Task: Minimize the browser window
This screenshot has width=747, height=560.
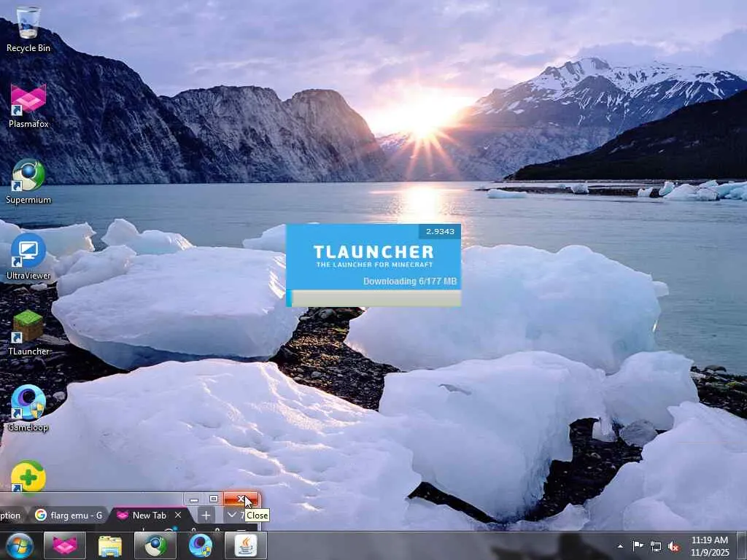Action: coord(193,499)
